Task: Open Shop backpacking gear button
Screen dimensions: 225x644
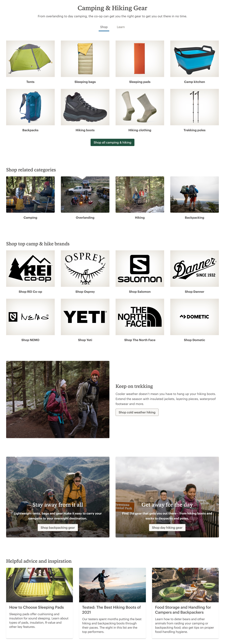Action: point(58,527)
